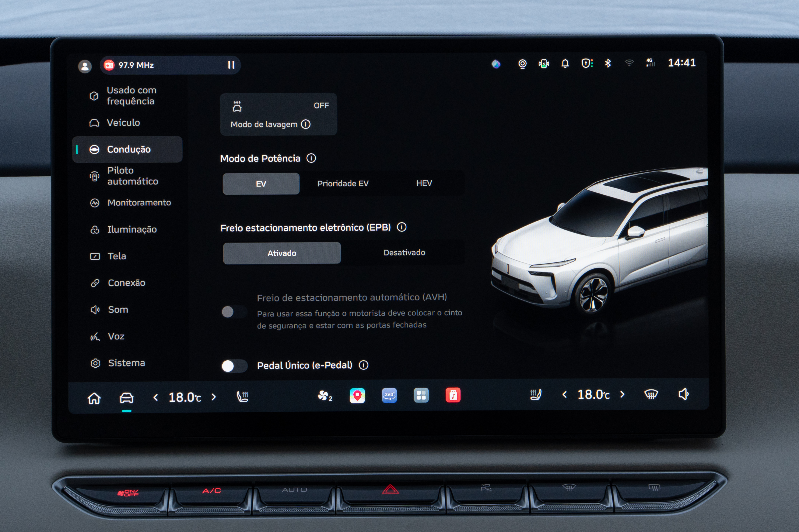The height and width of the screenshot is (532, 799).
Task: Decrease passenger temperature with left chevron
Action: [564, 395]
